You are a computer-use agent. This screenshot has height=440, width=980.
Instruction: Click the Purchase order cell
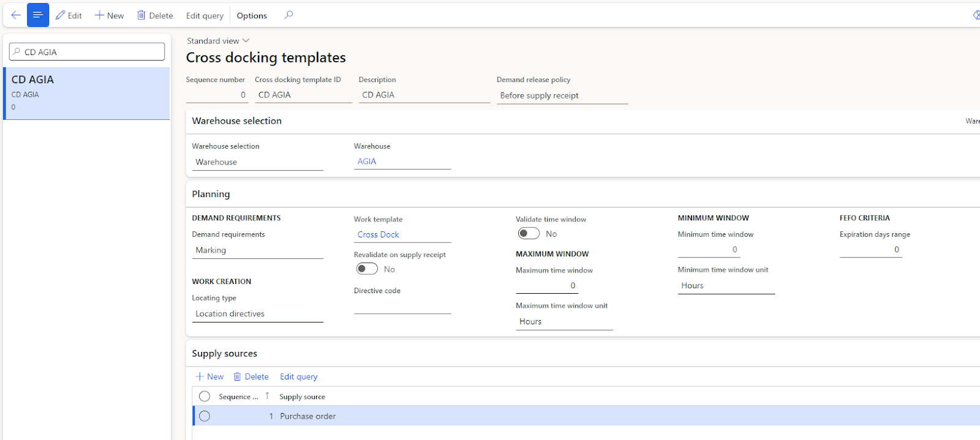point(308,416)
